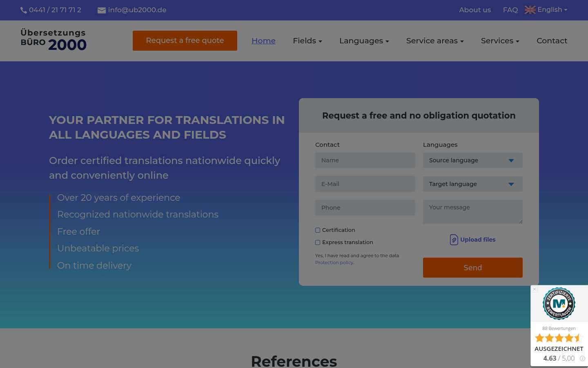
Task: Click the 'AUSGEZEICHNET' rating label
Action: tap(559, 349)
